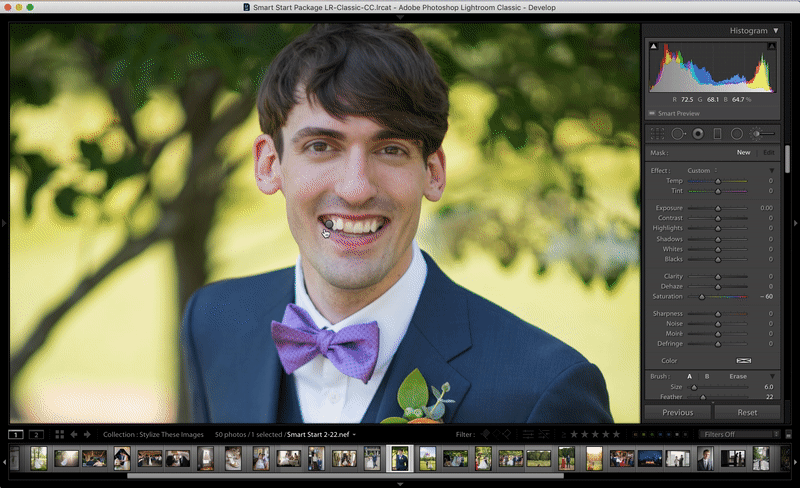Toggle the filter switch at toolbar end
This screenshot has height=488, width=800.
point(788,434)
